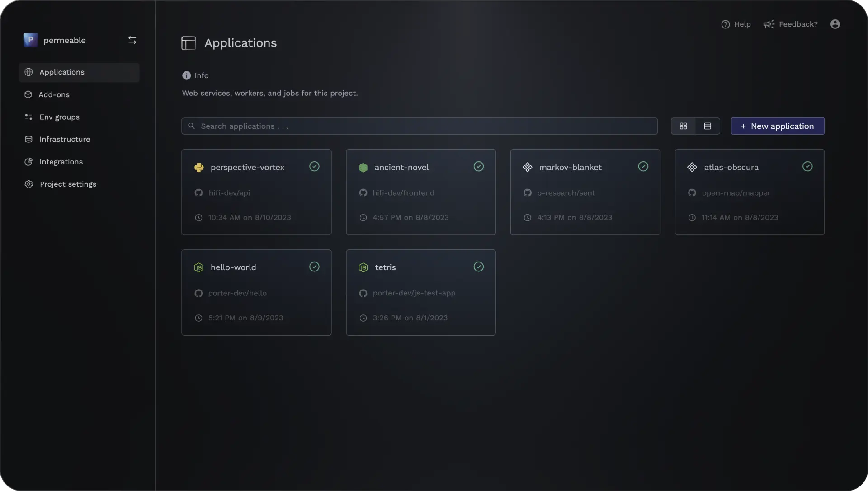
Task: Click the project switcher arrows icon
Action: 132,40
